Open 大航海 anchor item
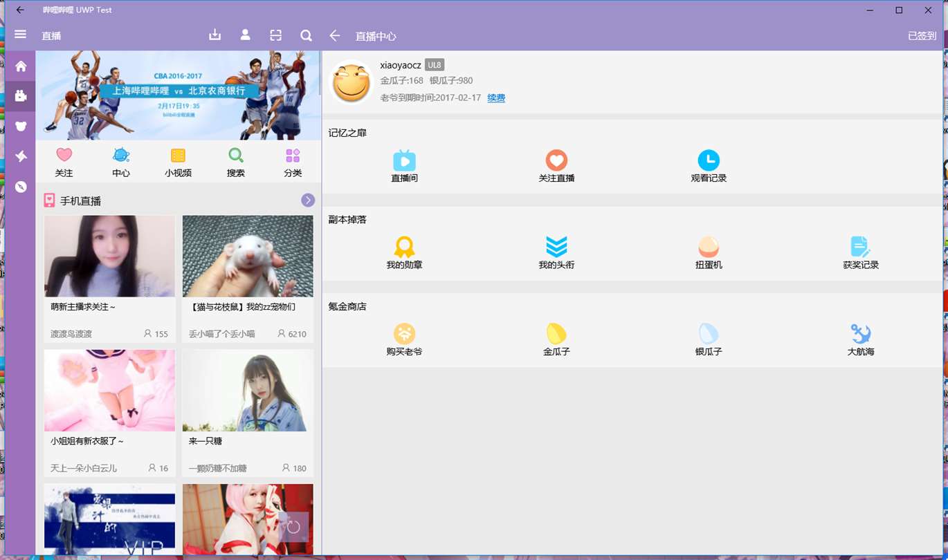The width and height of the screenshot is (948, 560). tap(861, 339)
